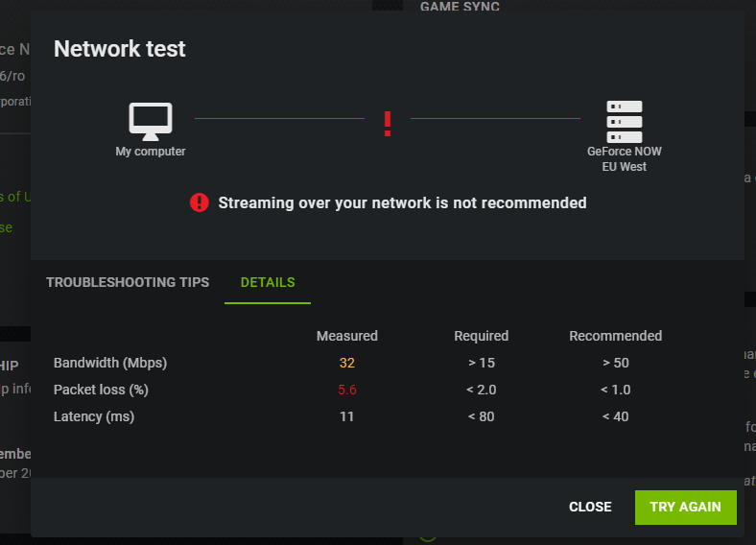Close the Network test dialog
This screenshot has width=756, height=545.
pos(590,507)
